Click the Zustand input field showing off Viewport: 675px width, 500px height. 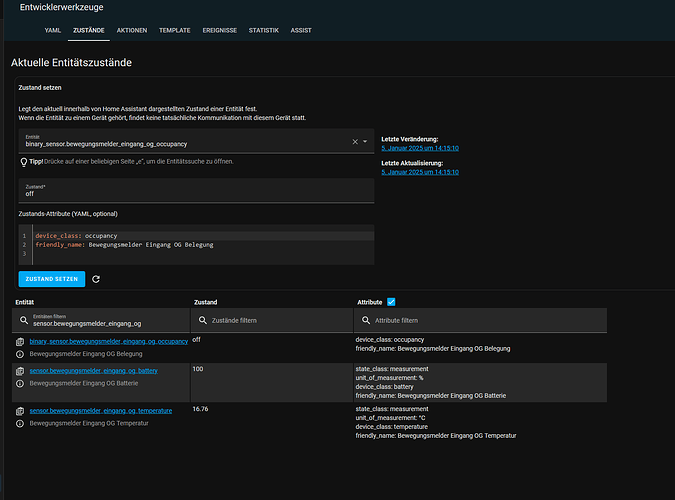(x=196, y=191)
